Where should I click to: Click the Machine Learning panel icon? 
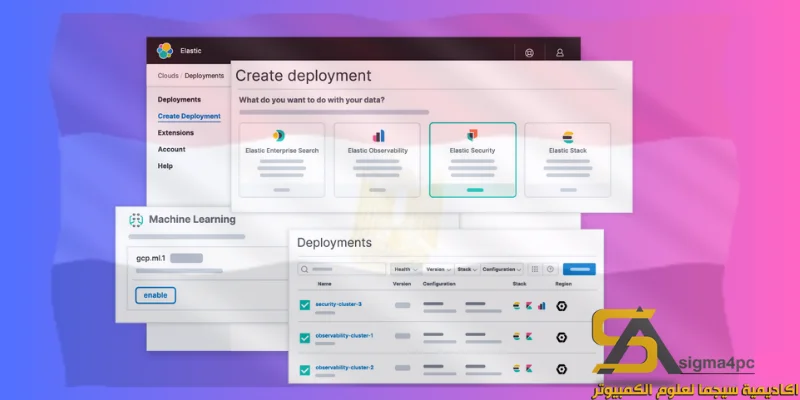click(x=136, y=220)
